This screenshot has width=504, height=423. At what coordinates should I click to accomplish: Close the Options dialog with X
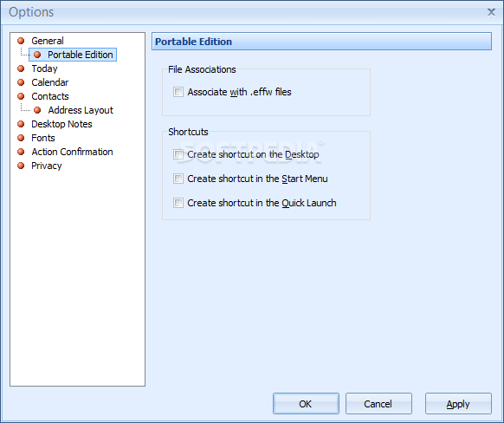pyautogui.click(x=491, y=12)
